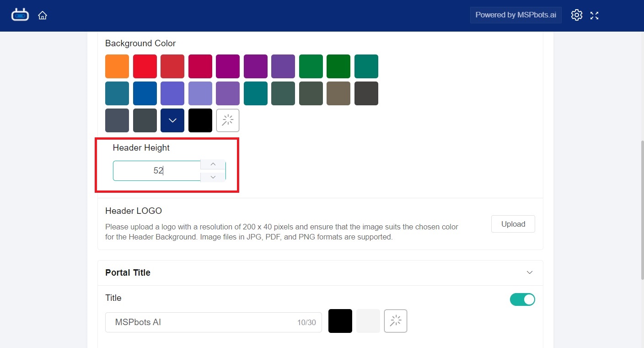Click the Upload button for the header logo
The height and width of the screenshot is (348, 644).
(513, 224)
